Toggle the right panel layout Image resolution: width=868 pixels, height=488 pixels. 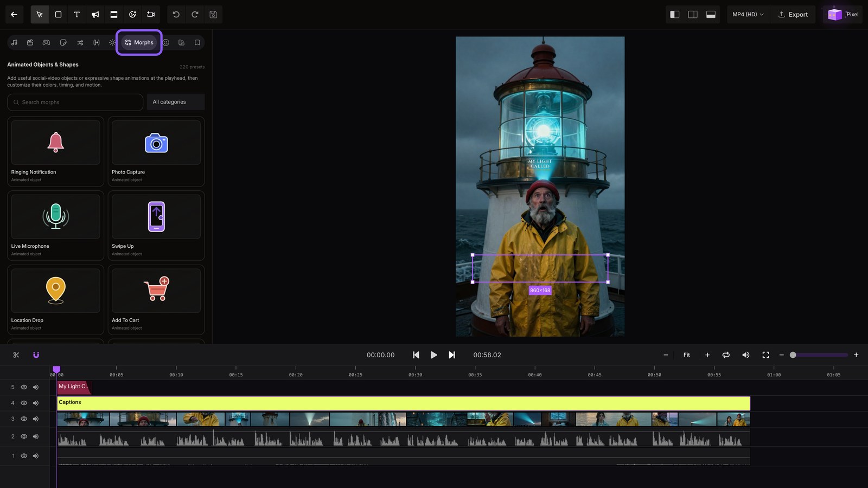tap(693, 15)
